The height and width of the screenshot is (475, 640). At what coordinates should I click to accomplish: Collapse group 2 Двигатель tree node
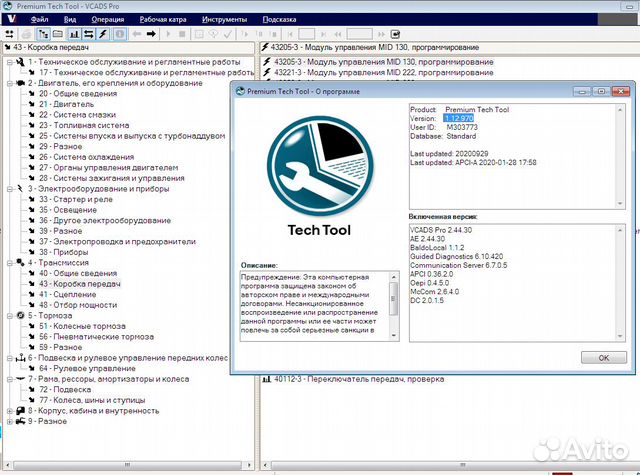[10, 84]
